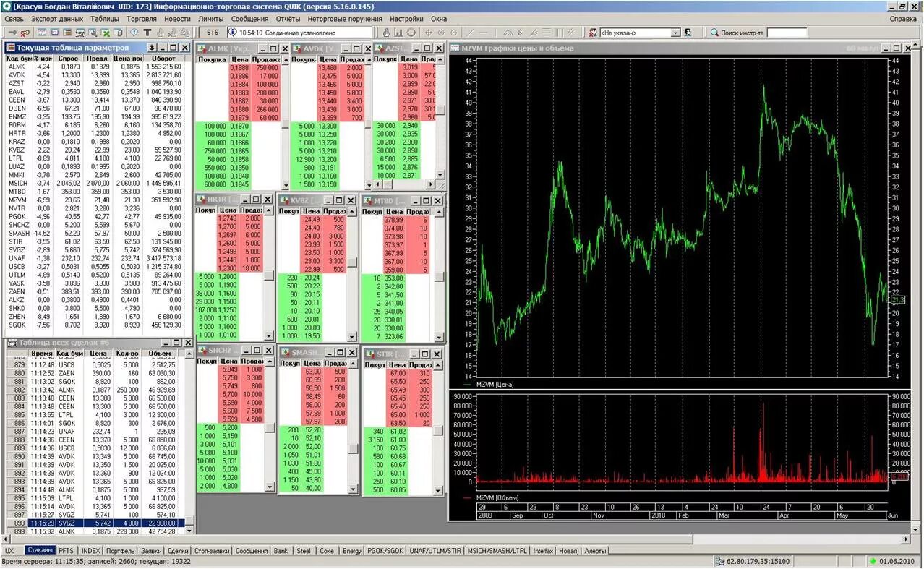Click the Время column header in trades table
This screenshot has width=924, height=569.
pyautogui.click(x=41, y=354)
